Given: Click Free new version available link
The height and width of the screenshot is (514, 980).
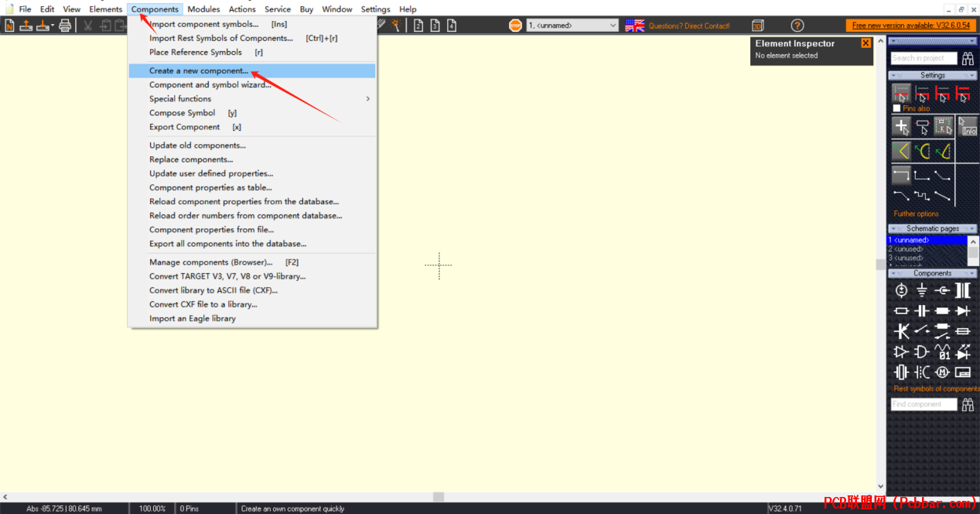Looking at the screenshot, I should click(910, 26).
